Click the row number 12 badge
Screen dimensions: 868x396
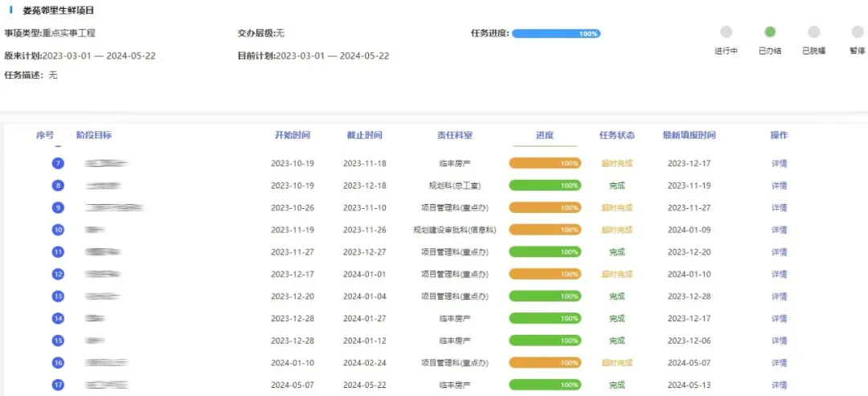coord(58,274)
